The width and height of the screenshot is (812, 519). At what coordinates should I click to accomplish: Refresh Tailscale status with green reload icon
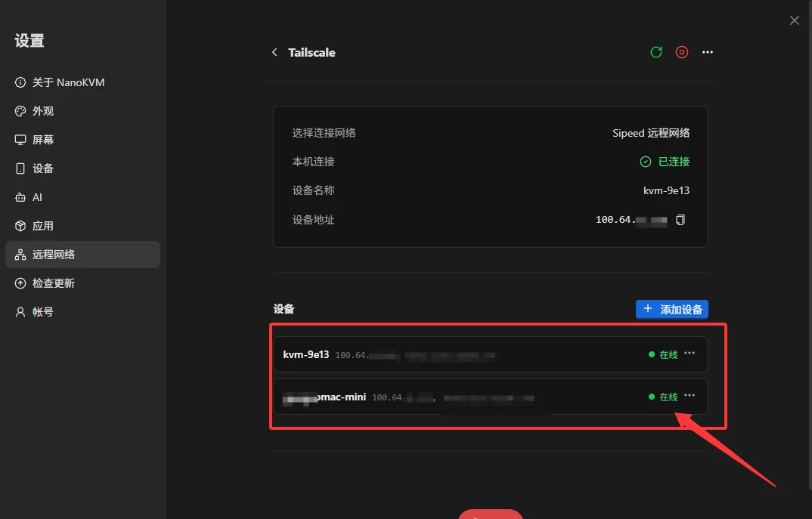[656, 52]
